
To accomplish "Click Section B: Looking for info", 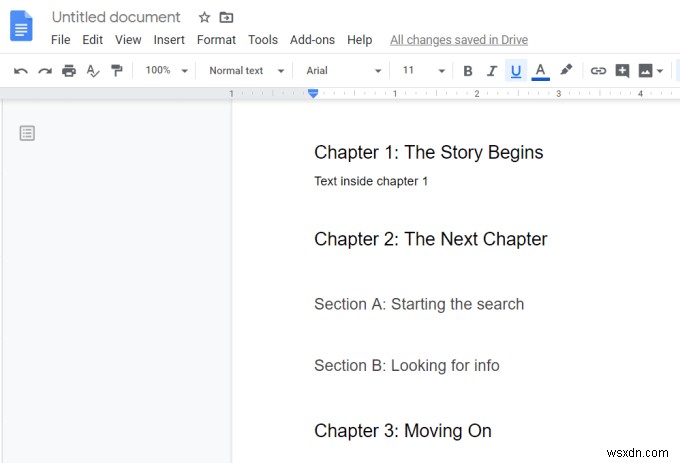I will [x=407, y=365].
